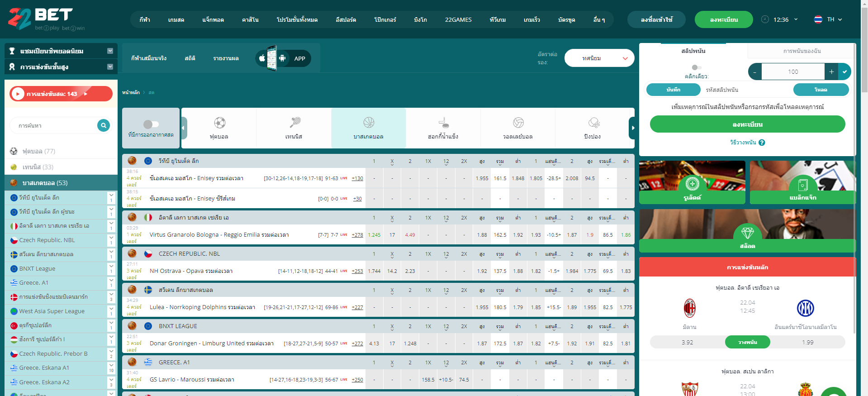This screenshot has height=396, width=868.
Task: Open the tennis (33) sidebar category
Action: tap(61, 167)
